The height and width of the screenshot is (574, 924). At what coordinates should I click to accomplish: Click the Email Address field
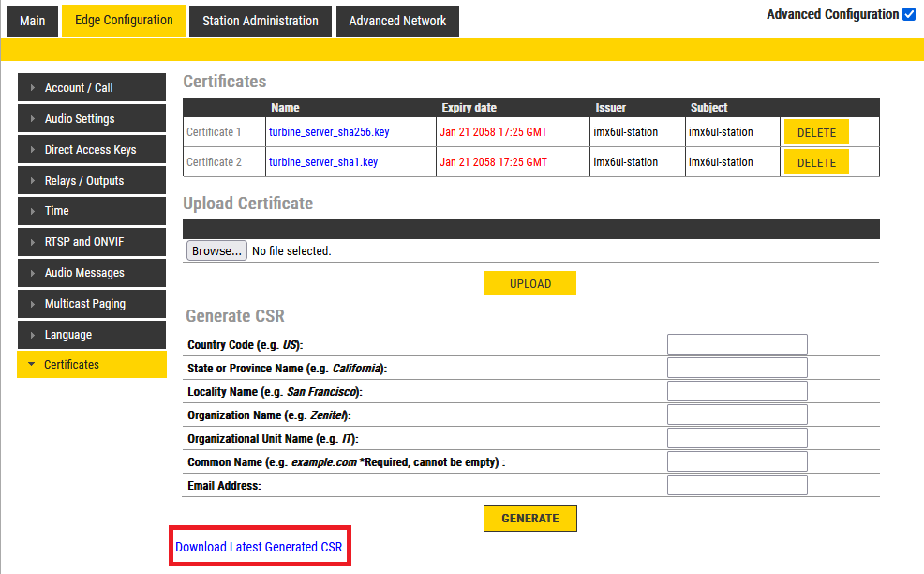pyautogui.click(x=737, y=485)
